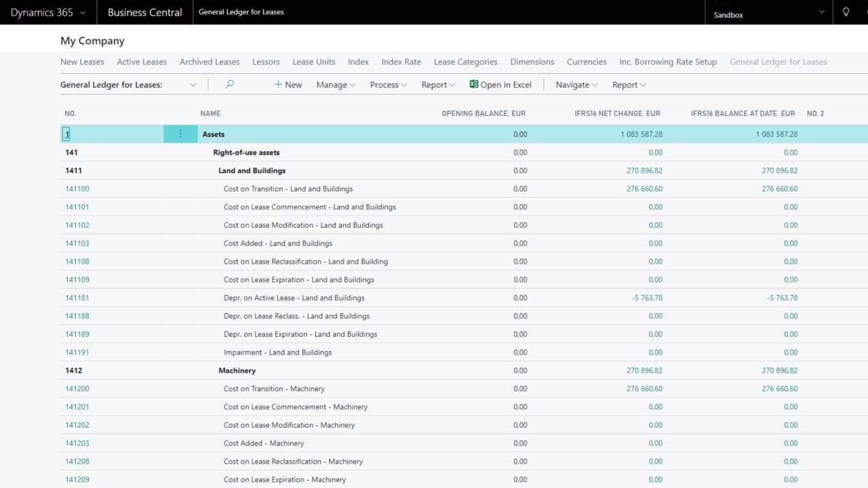
Task: Click Business Central home title
Action: pos(144,12)
